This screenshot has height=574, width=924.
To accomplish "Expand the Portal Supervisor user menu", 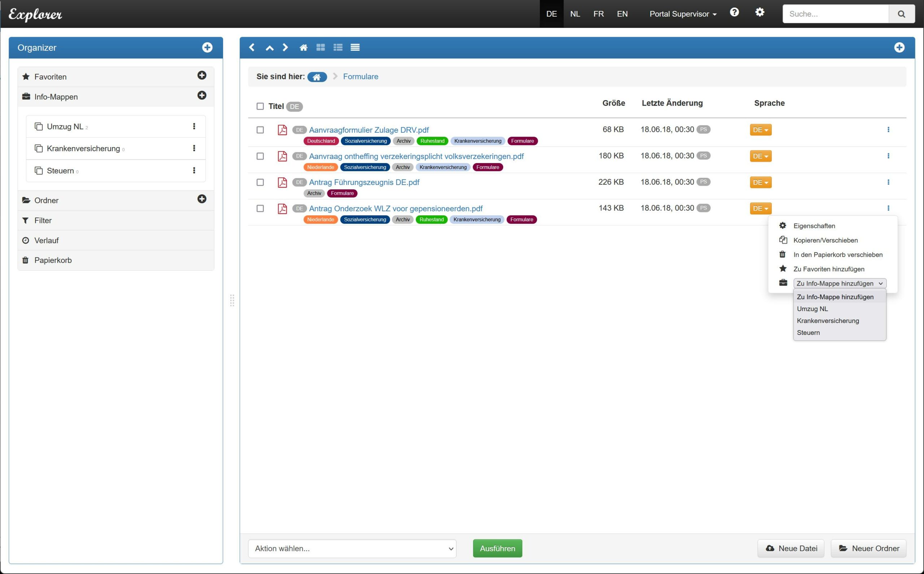I will coord(683,14).
